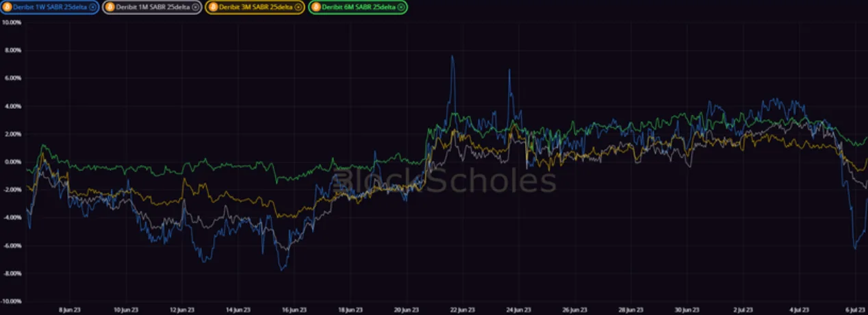This screenshot has height=315, width=868.
Task: Click the Bitcoin icon on Deribit 1M chip
Action: [x=110, y=7]
